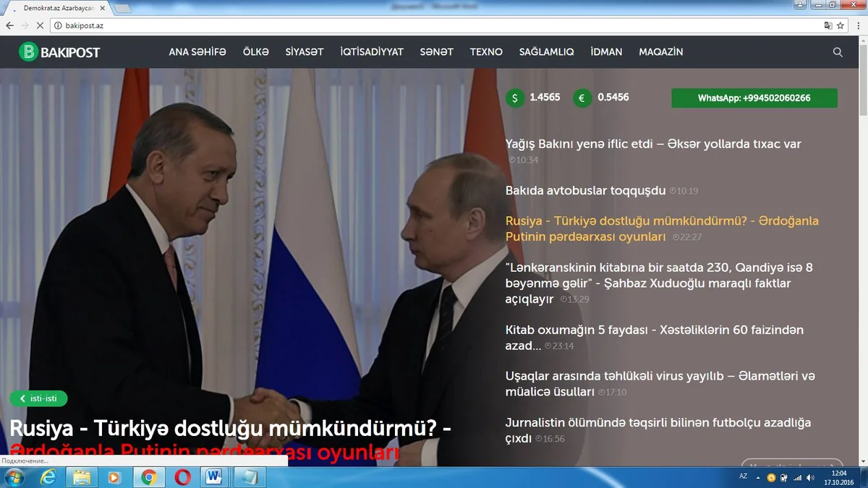Click the WhatsApp contact number button

[x=754, y=98]
